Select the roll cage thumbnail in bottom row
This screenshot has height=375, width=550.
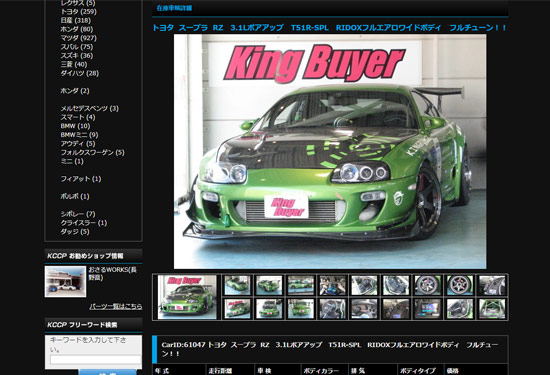492,309
